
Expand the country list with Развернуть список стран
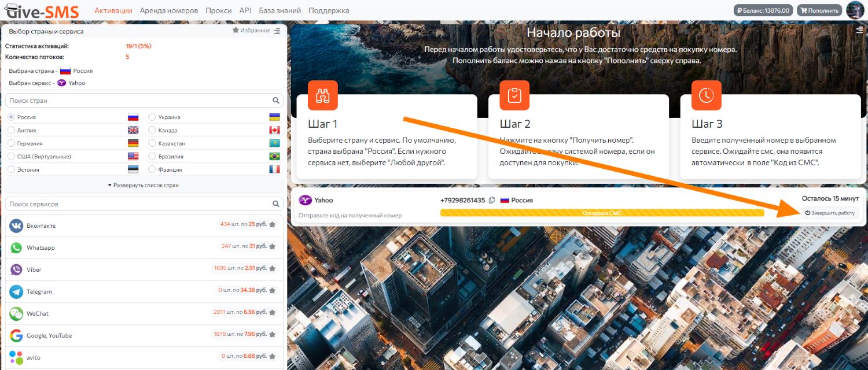point(144,186)
